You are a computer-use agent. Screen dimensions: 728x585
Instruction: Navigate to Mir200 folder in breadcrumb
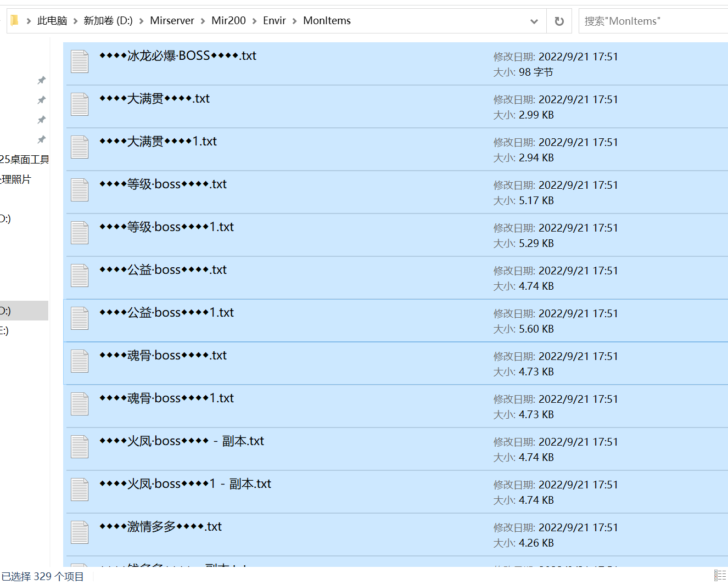pyautogui.click(x=228, y=21)
